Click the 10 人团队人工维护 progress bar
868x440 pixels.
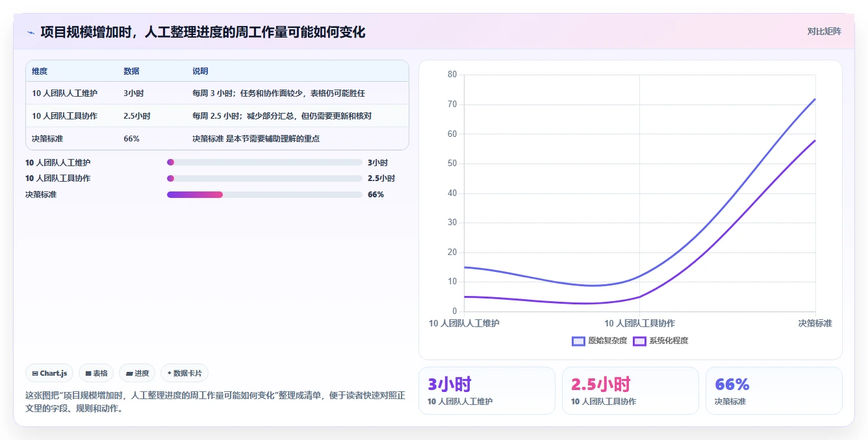point(264,162)
